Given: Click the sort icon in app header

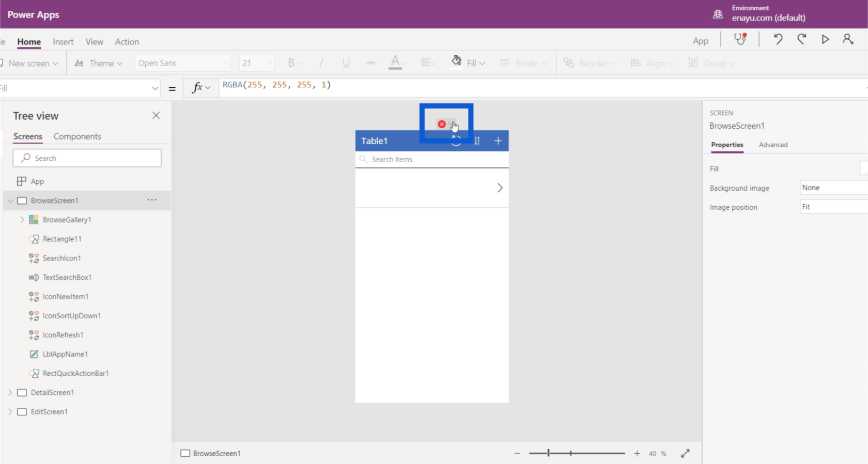Looking at the screenshot, I should (477, 141).
